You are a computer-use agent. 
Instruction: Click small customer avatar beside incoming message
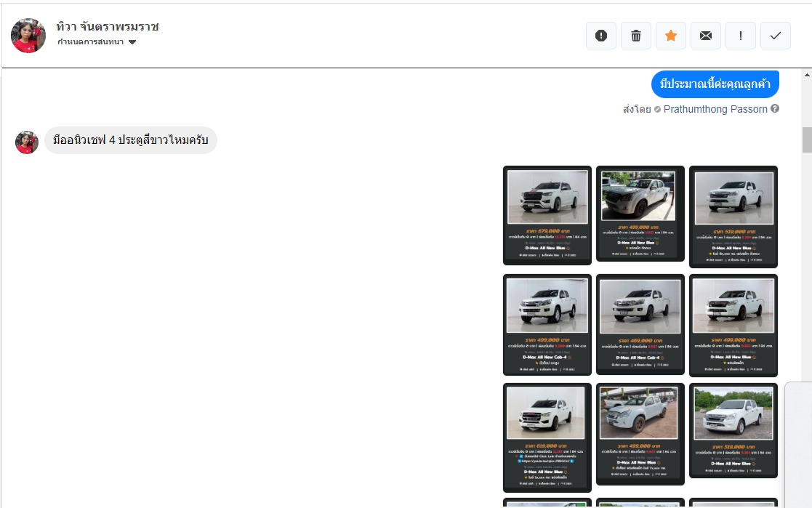26,142
